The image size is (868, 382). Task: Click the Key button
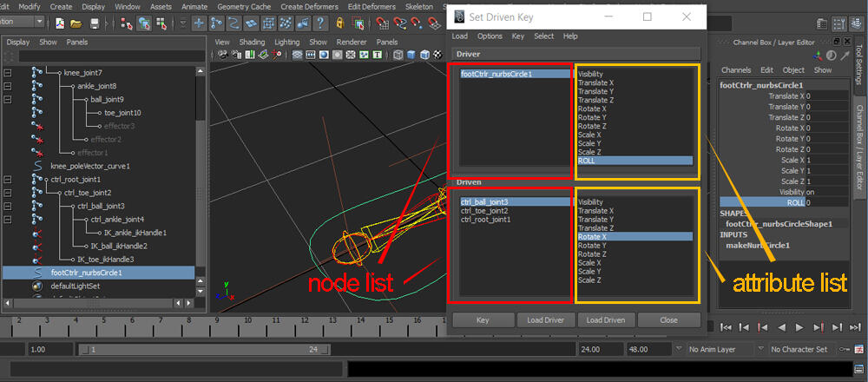coord(483,320)
